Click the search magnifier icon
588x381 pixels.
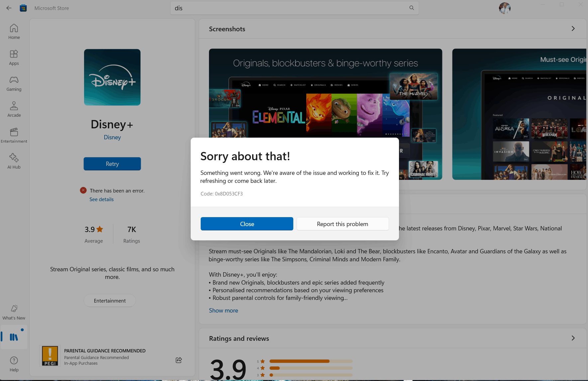pyautogui.click(x=412, y=8)
